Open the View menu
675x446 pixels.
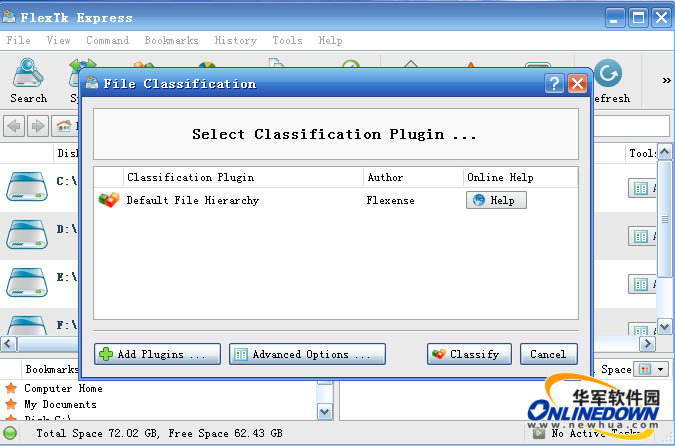(x=59, y=40)
